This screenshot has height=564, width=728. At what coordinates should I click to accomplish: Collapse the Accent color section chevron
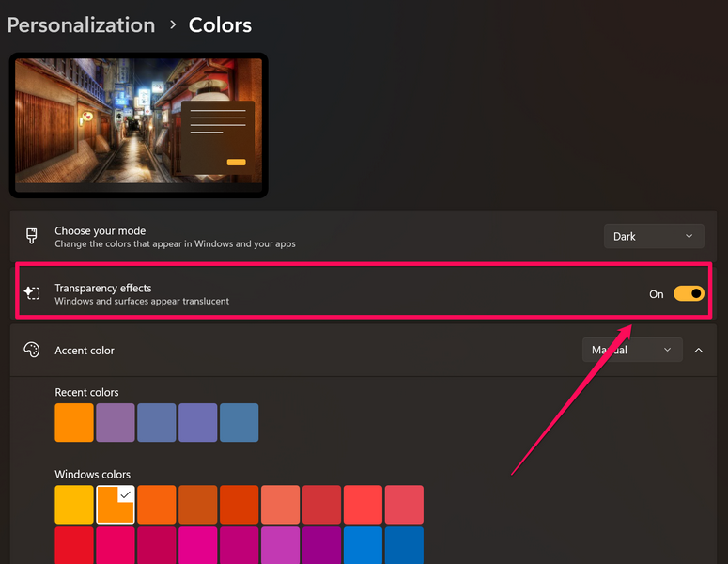pyautogui.click(x=698, y=350)
